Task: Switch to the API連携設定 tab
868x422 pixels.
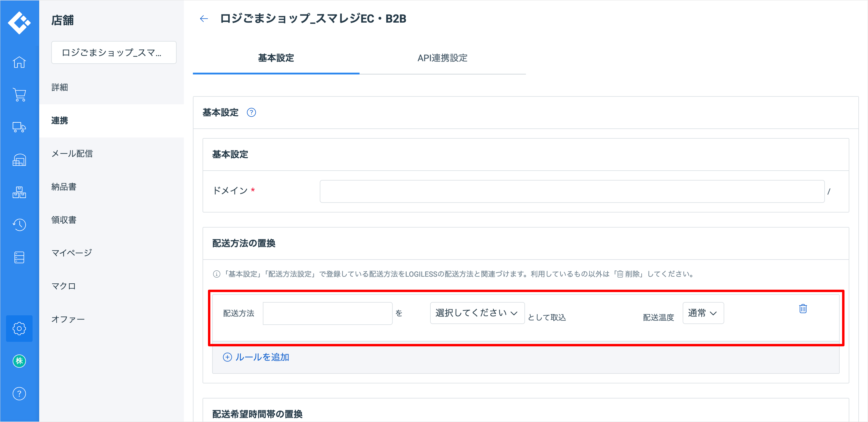Action: pyautogui.click(x=442, y=58)
